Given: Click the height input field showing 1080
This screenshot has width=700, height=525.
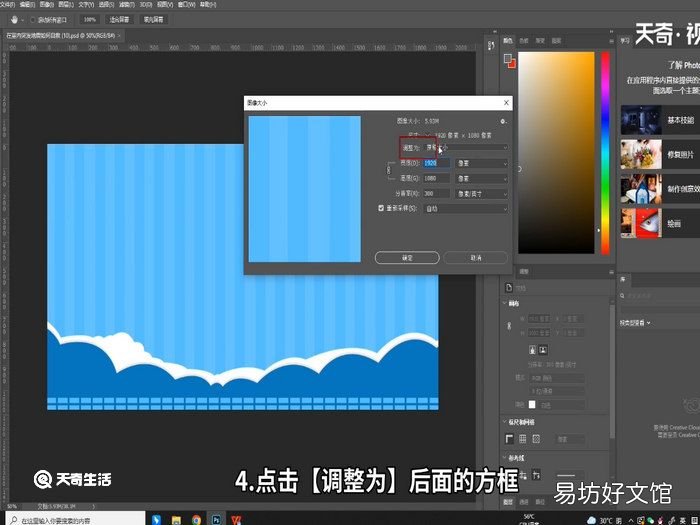Looking at the screenshot, I should point(436,178).
